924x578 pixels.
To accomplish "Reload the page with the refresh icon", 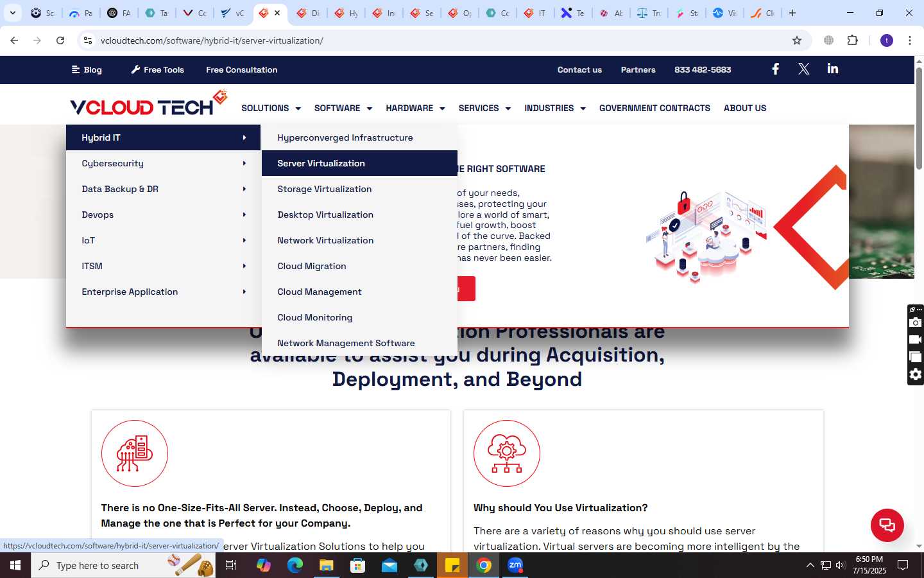I will click(60, 40).
